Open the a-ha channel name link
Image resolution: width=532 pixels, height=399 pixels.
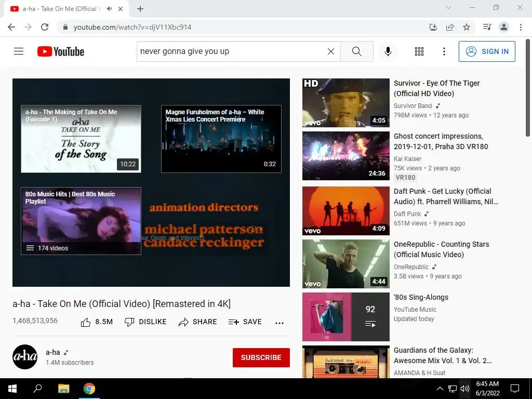click(x=52, y=352)
